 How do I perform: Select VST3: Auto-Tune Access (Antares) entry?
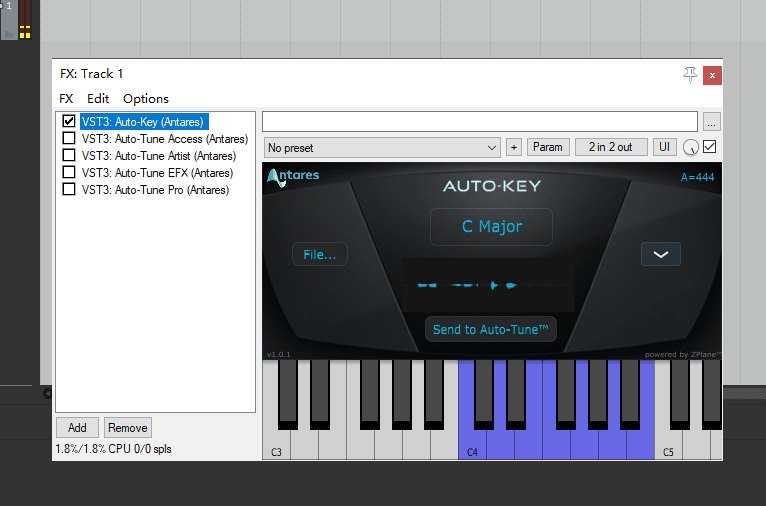(165, 139)
